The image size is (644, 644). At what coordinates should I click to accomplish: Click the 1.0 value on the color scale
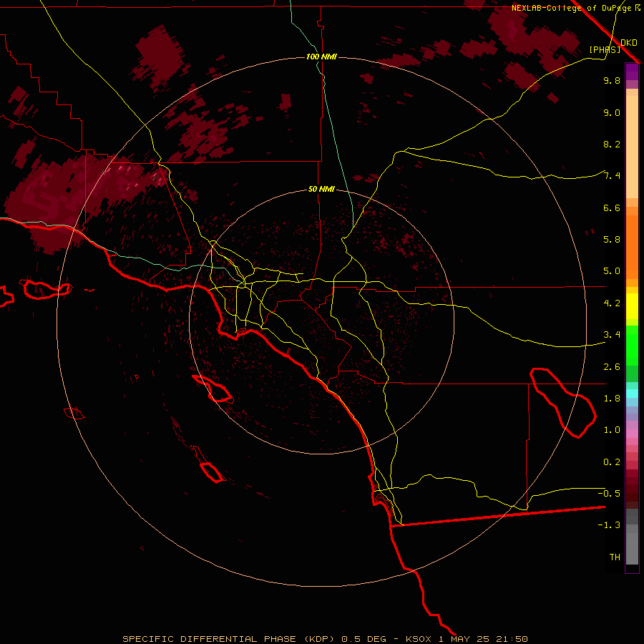pyautogui.click(x=612, y=430)
